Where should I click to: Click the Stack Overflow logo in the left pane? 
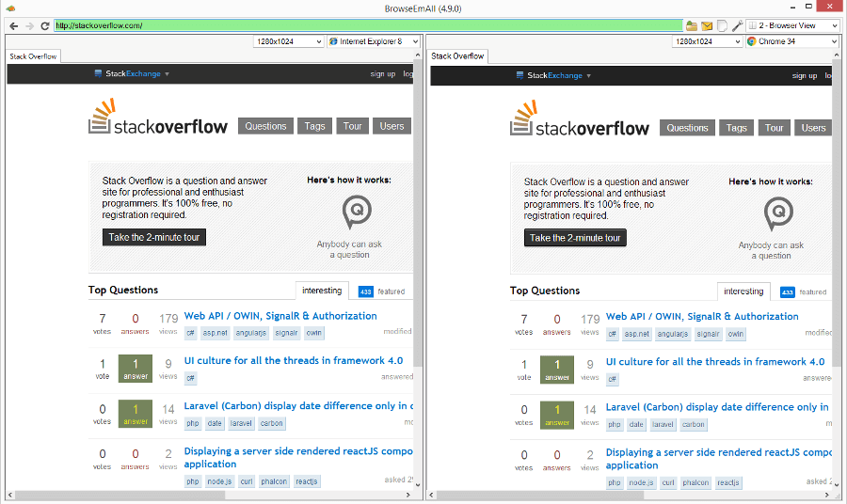click(158, 117)
